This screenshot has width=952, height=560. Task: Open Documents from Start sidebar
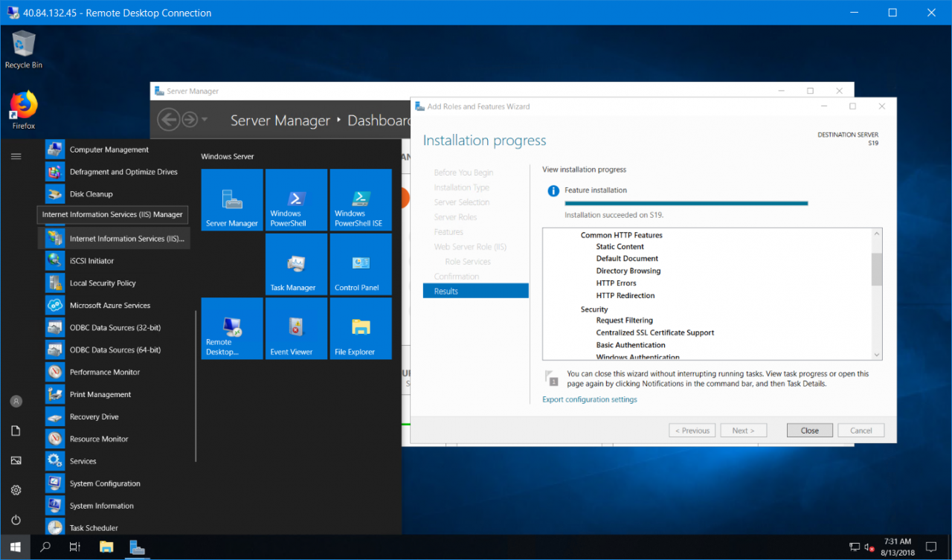click(16, 431)
